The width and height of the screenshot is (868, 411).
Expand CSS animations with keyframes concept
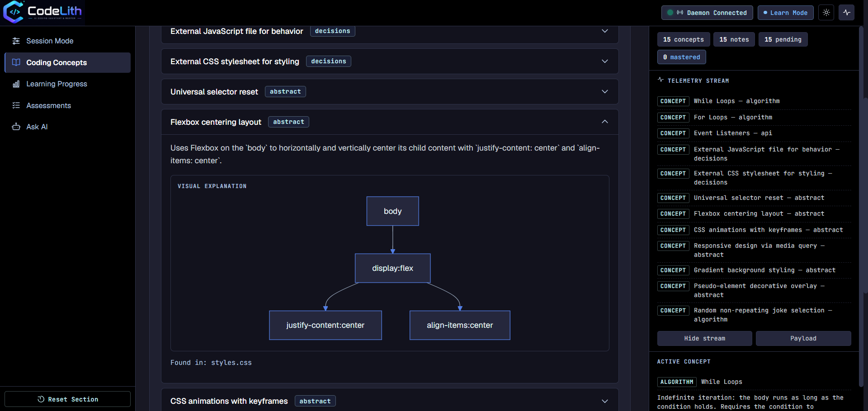[x=390, y=401]
